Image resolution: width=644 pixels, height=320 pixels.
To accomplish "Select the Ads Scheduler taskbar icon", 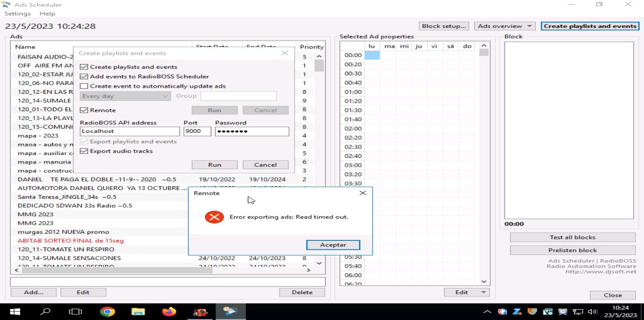I will click(x=231, y=312).
